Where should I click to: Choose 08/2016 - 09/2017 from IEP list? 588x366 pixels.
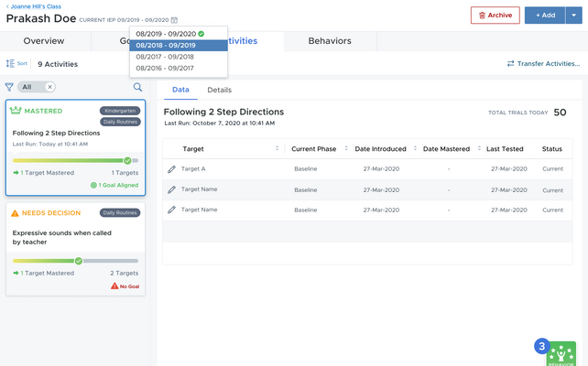click(165, 68)
